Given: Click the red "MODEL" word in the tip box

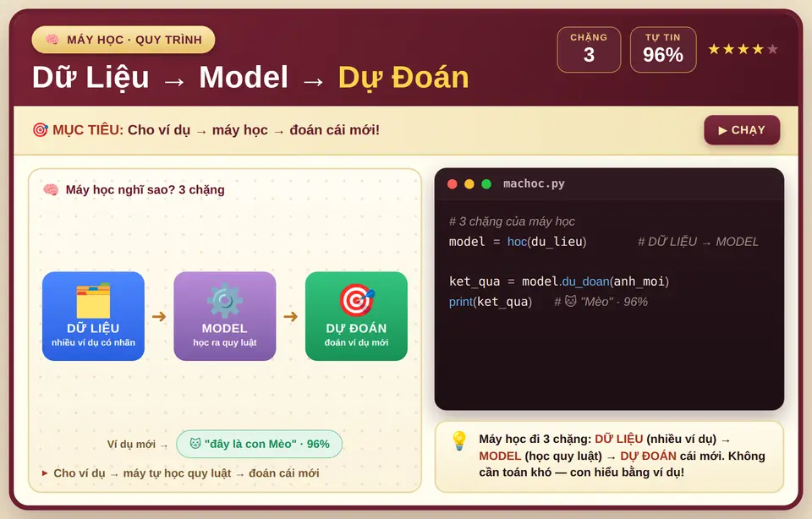Looking at the screenshot, I should click(500, 456).
